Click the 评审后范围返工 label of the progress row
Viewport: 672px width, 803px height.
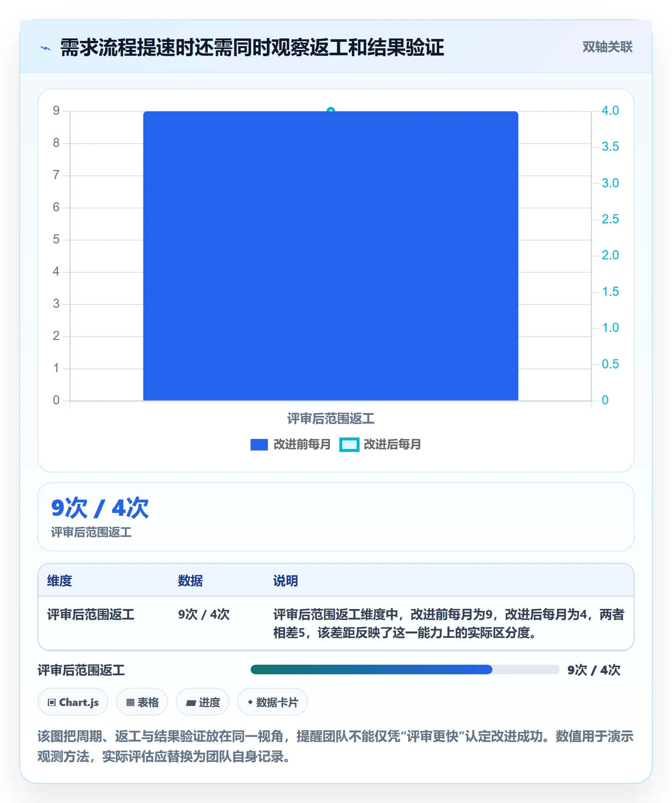point(81,670)
